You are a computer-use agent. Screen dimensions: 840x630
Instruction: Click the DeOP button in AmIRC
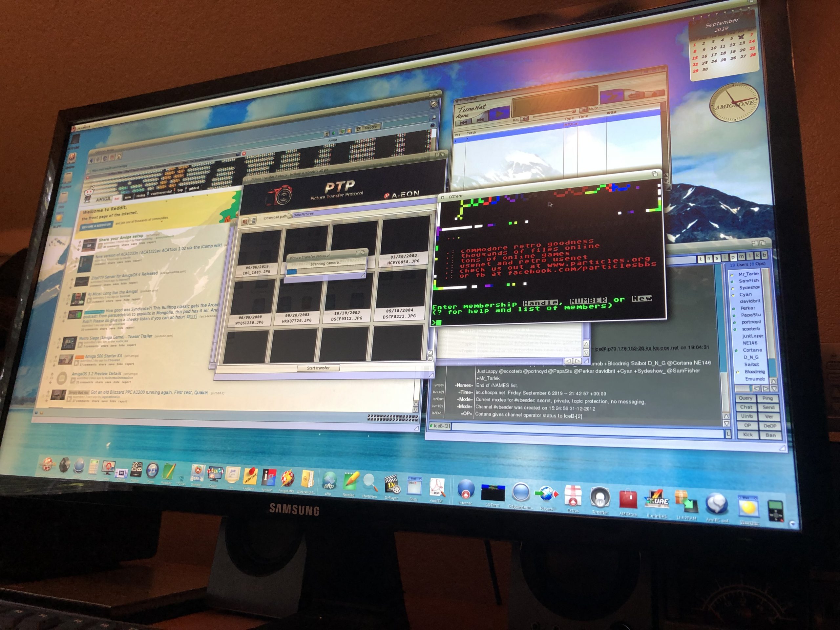(x=770, y=426)
